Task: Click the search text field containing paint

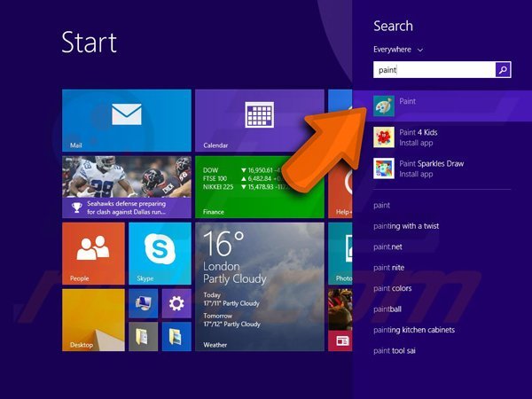Action: click(x=434, y=70)
